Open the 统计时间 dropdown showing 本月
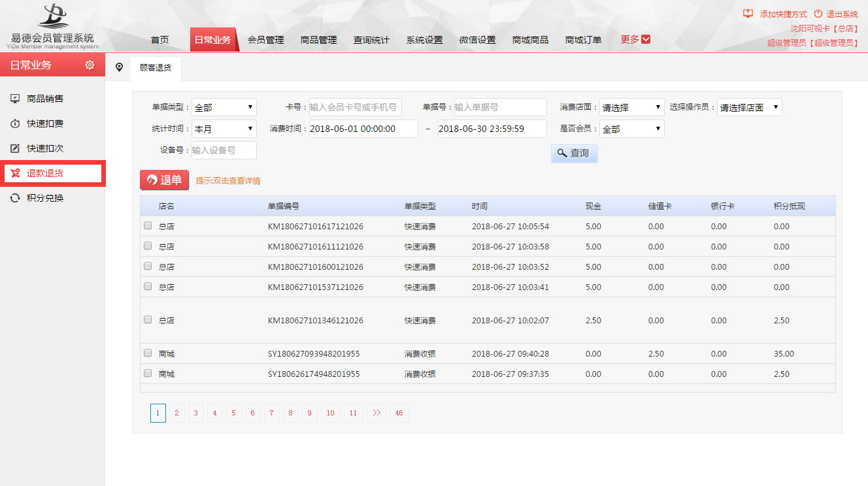The height and width of the screenshot is (486, 868). (x=224, y=129)
